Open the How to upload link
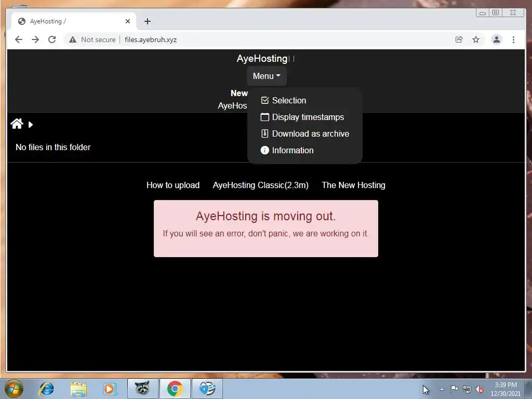 (x=173, y=185)
